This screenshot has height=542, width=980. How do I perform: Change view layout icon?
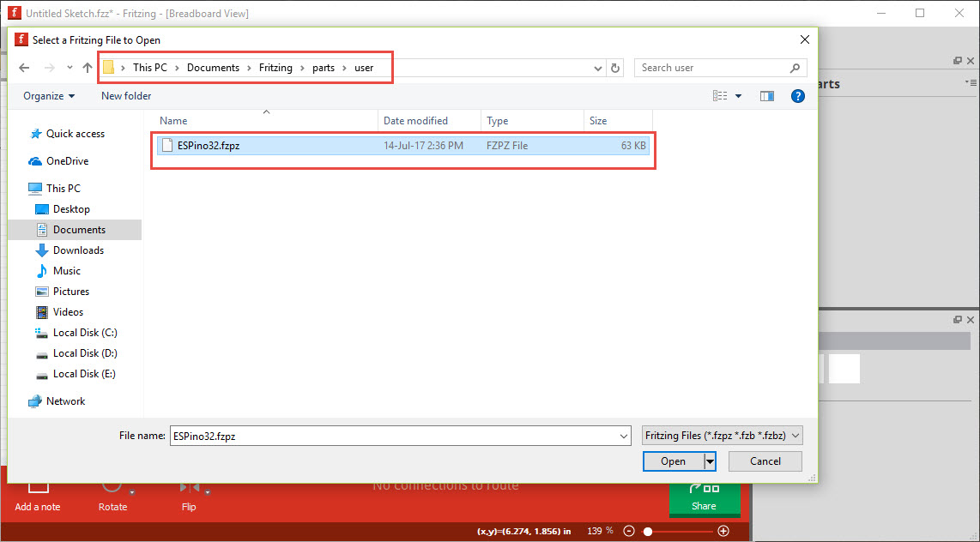tap(720, 96)
